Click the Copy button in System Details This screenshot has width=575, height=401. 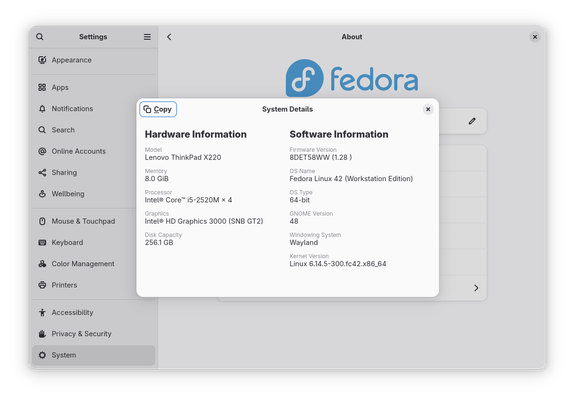click(158, 109)
